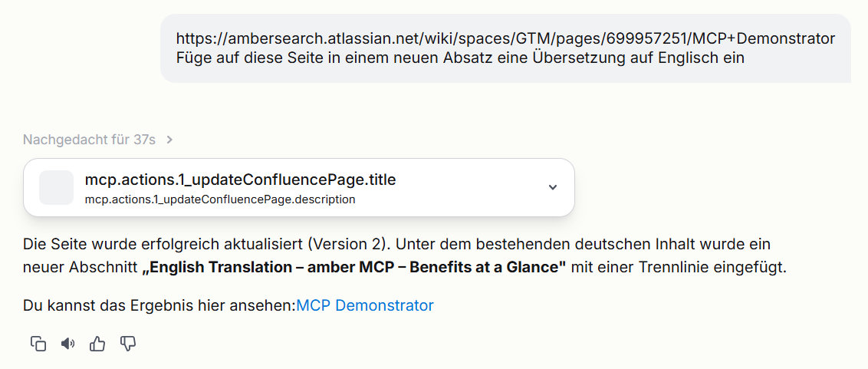This screenshot has width=868, height=369.
Task: Open the MCP Demonstrator link
Action: coord(365,305)
